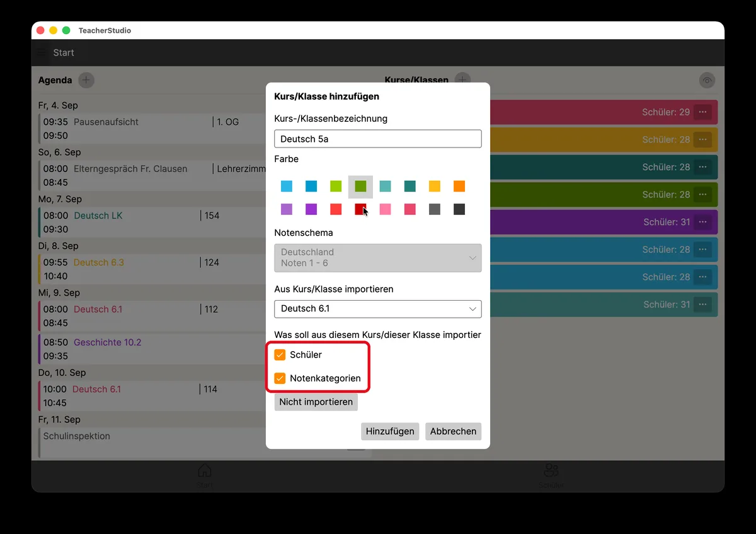Open the hamburger menu next to Start
Image resolution: width=756 pixels, height=534 pixels.
pos(42,53)
